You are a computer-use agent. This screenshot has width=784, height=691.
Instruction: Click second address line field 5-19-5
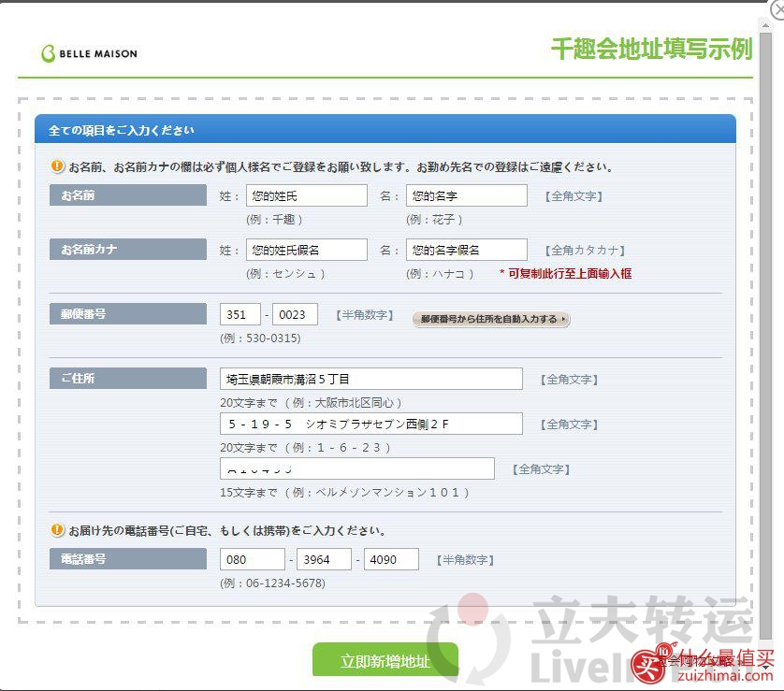(x=371, y=424)
